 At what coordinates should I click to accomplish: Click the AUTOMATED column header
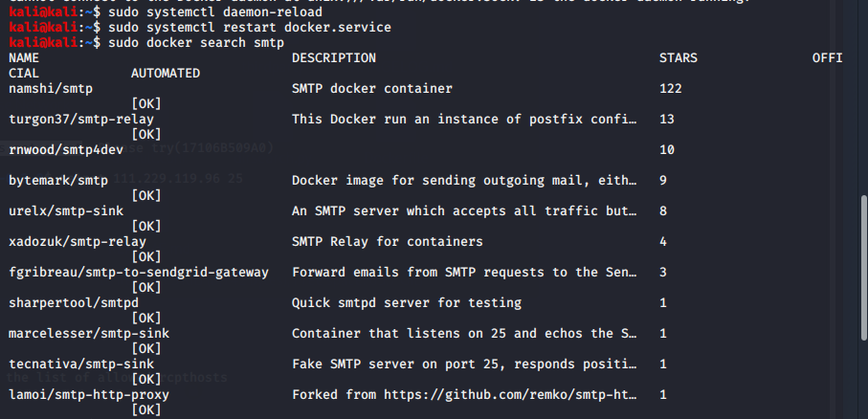click(x=166, y=74)
